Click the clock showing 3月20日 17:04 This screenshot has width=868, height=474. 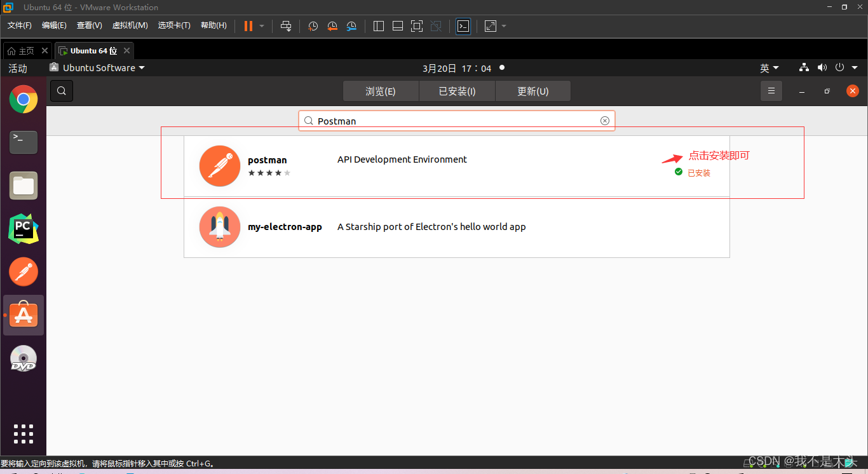(457, 68)
